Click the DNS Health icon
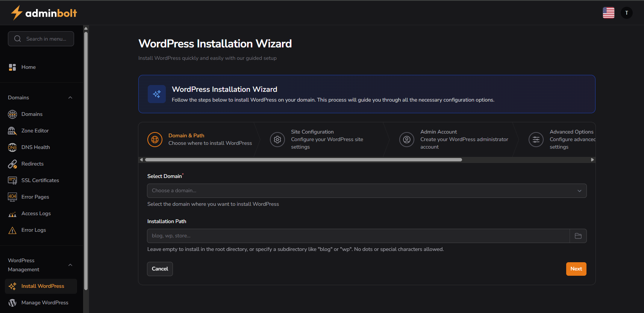The height and width of the screenshot is (313, 644). point(12,147)
